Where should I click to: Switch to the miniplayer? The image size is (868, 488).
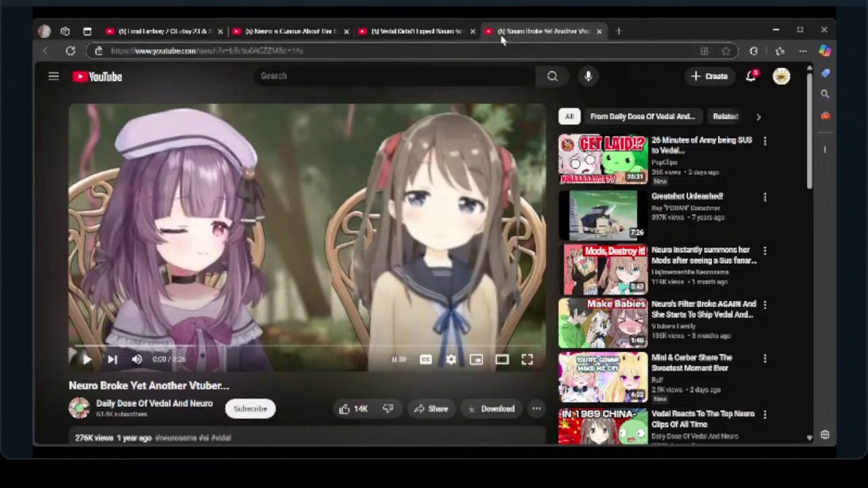[x=476, y=360]
